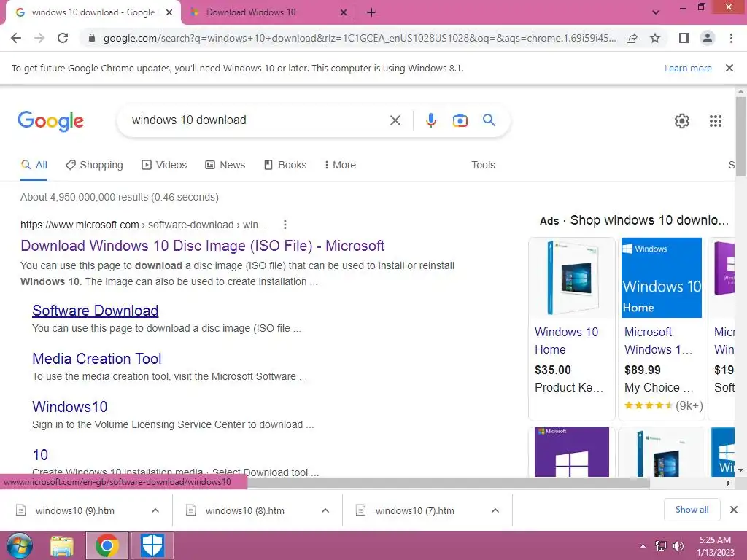Switch to Videos results
747x560 pixels.
(x=164, y=165)
